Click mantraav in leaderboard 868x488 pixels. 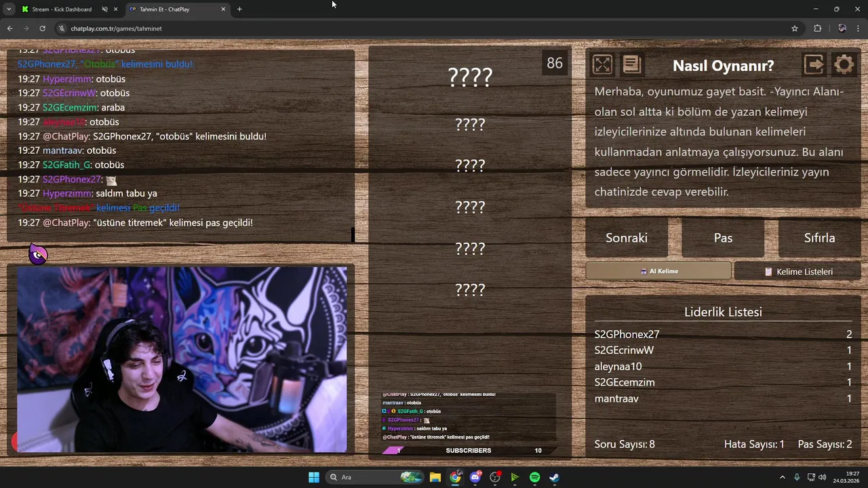tap(616, 399)
